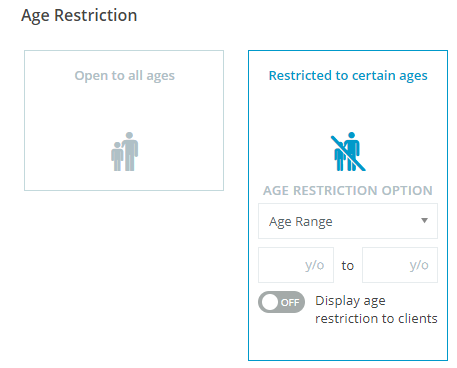
Task: Click the y/o placeholder in the second age box
Action: (419, 265)
